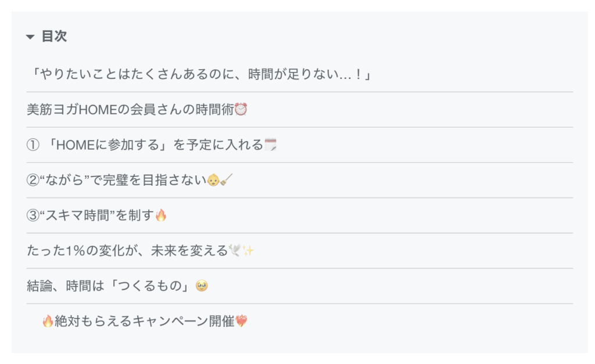Image resolution: width=595 pixels, height=364 pixels.
Task: Click the calendar emoji after 予定に入れる
Action: tap(270, 145)
